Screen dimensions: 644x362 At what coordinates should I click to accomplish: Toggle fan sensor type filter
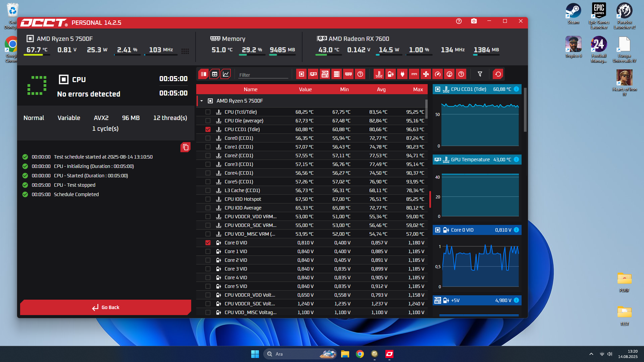(x=426, y=74)
